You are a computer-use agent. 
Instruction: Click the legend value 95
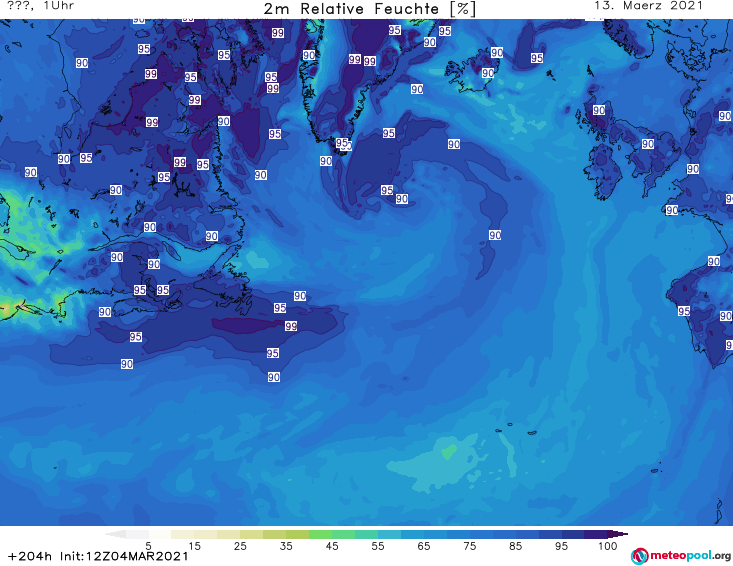tap(561, 546)
